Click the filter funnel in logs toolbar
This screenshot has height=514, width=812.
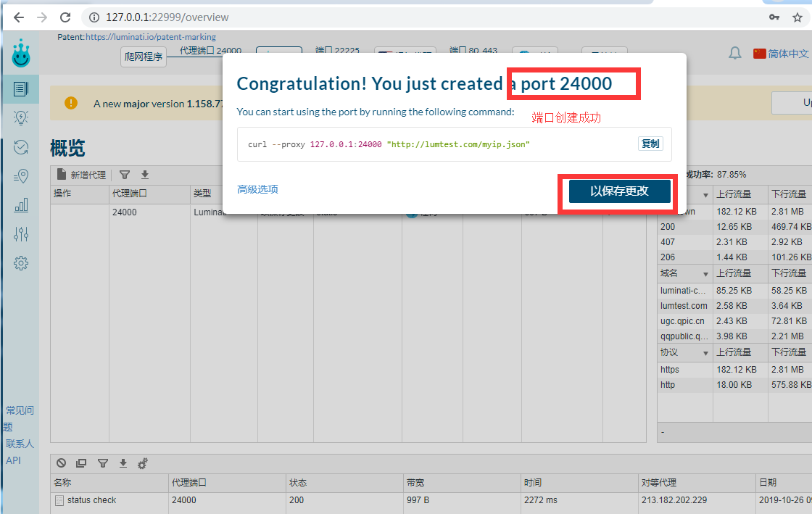click(102, 463)
